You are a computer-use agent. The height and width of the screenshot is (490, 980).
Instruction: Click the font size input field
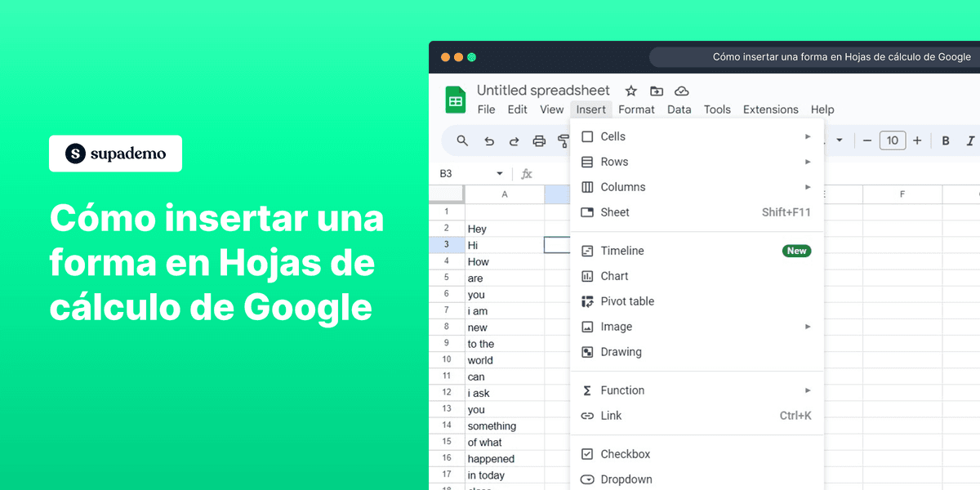892,140
